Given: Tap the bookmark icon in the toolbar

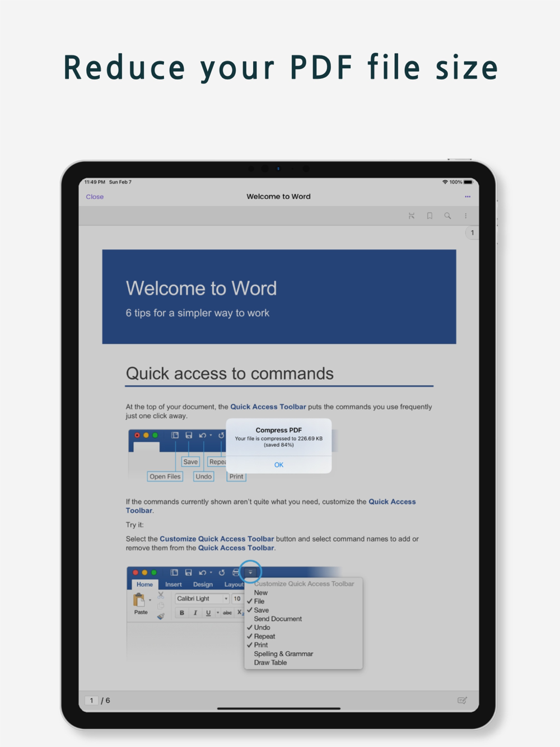Looking at the screenshot, I should [430, 216].
